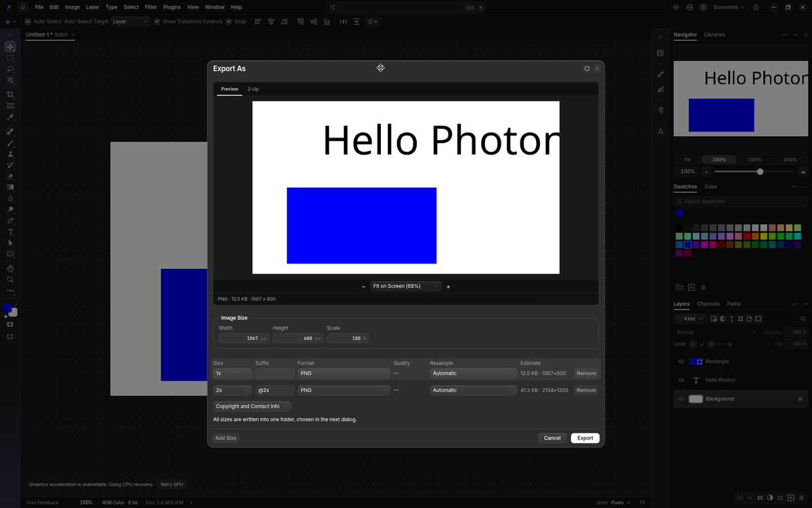This screenshot has height=508, width=812.
Task: Create a new layer from Layers panel
Action: pos(790,498)
